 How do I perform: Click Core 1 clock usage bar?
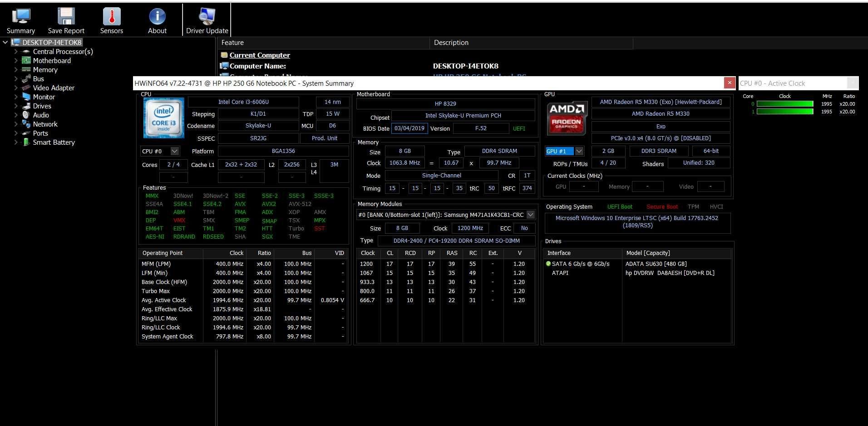click(x=785, y=112)
